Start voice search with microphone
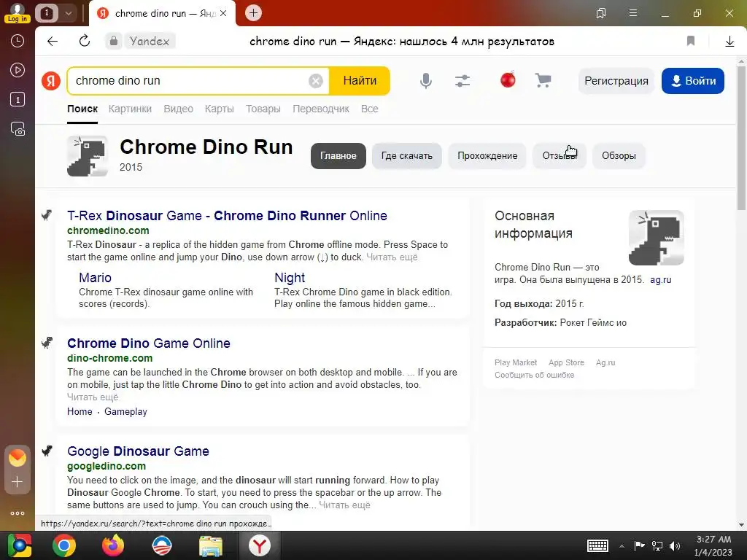 pyautogui.click(x=426, y=80)
